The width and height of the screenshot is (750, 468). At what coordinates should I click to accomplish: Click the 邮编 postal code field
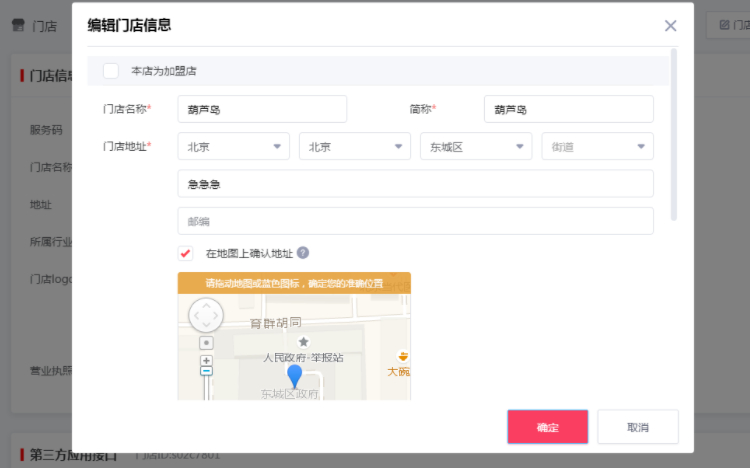point(415,221)
